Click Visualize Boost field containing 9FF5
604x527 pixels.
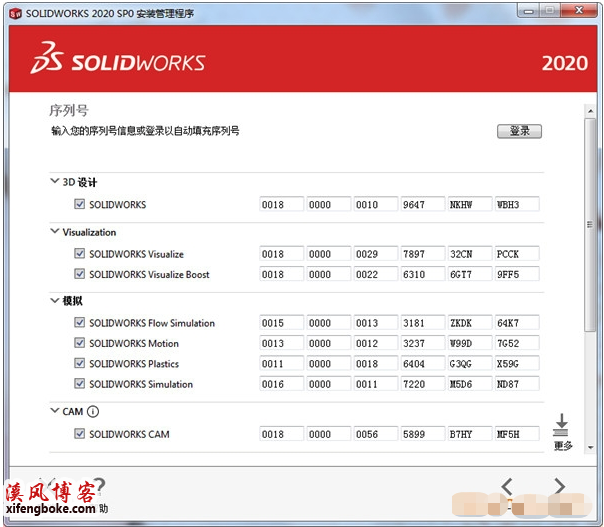pos(517,274)
